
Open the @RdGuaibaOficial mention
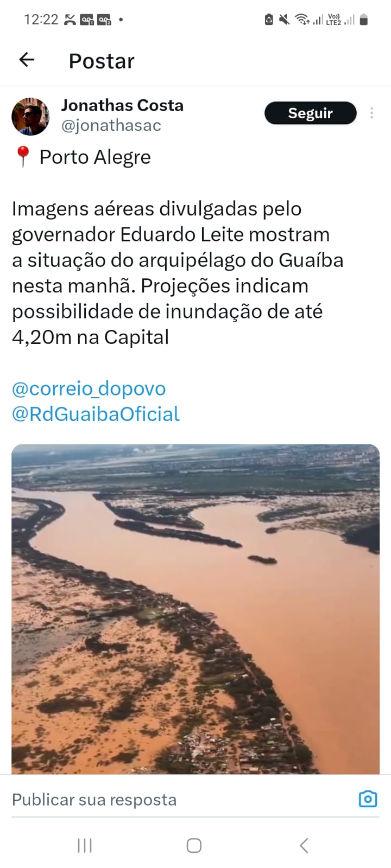pyautogui.click(x=96, y=414)
